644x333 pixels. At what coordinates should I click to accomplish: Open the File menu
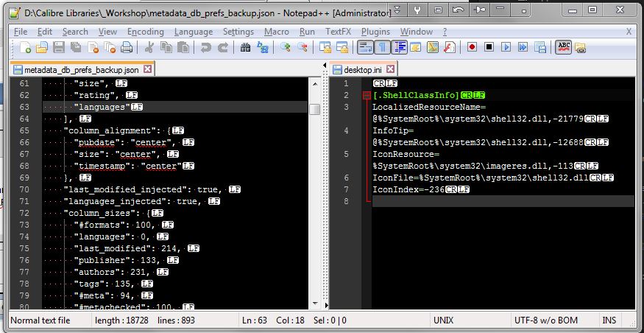(21, 32)
